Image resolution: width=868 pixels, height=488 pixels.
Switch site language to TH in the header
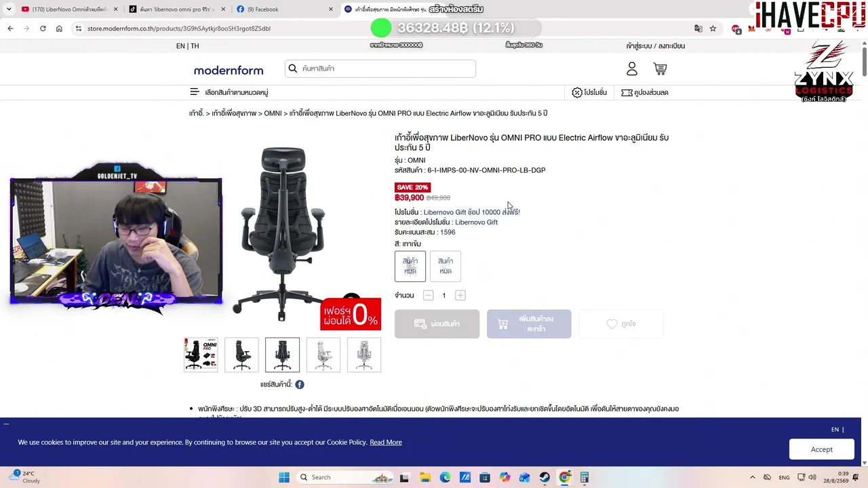pyautogui.click(x=195, y=46)
